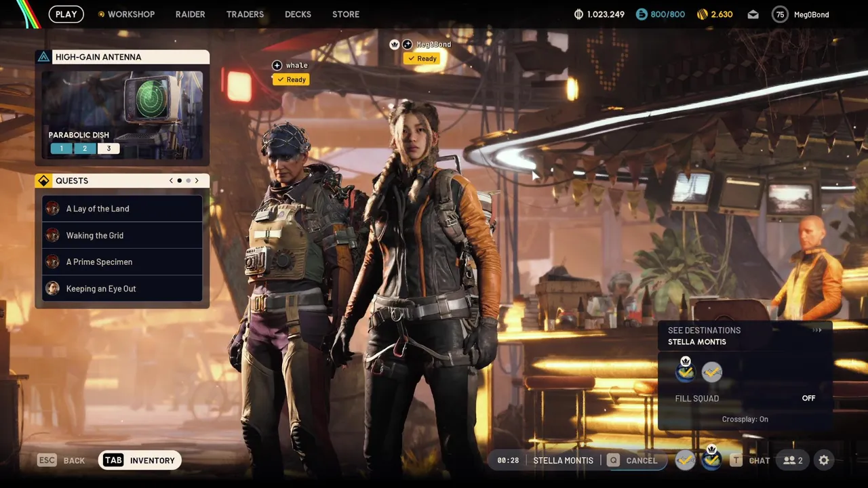Open the TRADERS tab
The width and height of the screenshot is (868, 488).
tap(245, 14)
